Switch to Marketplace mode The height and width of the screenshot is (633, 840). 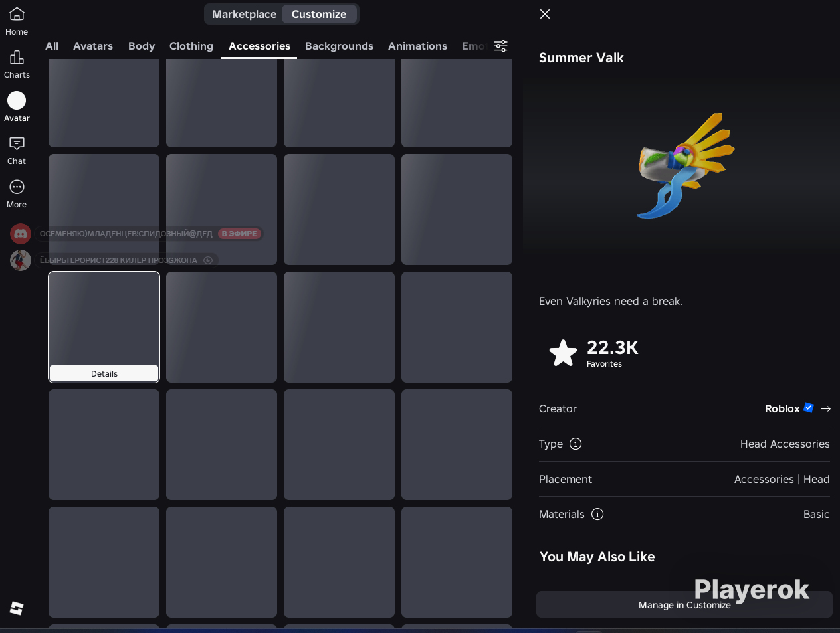pos(244,14)
